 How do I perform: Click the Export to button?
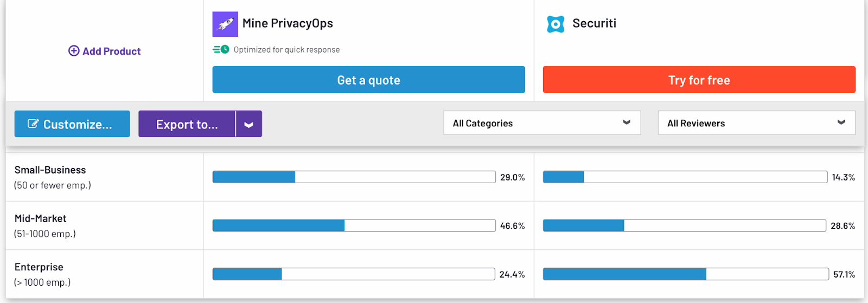(x=187, y=124)
